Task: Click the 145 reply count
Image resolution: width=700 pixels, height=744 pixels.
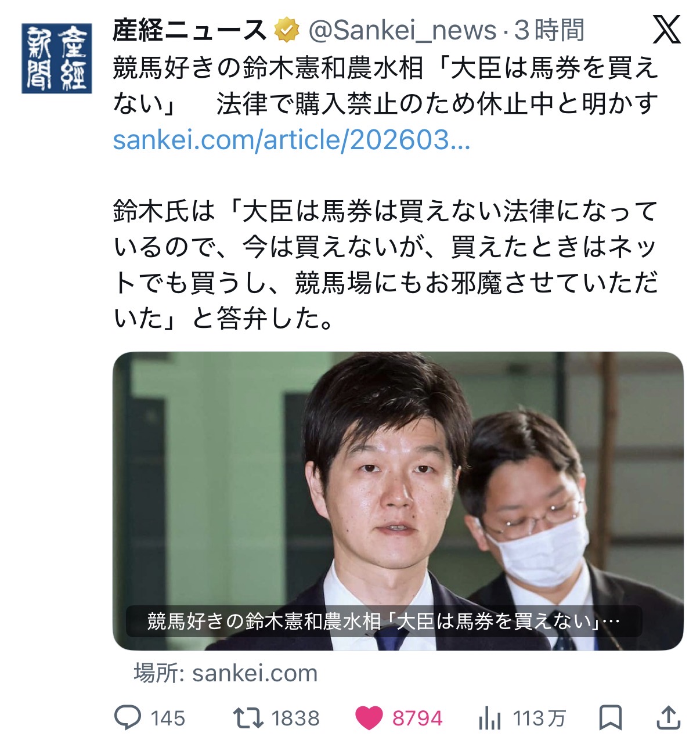Action: [168, 718]
